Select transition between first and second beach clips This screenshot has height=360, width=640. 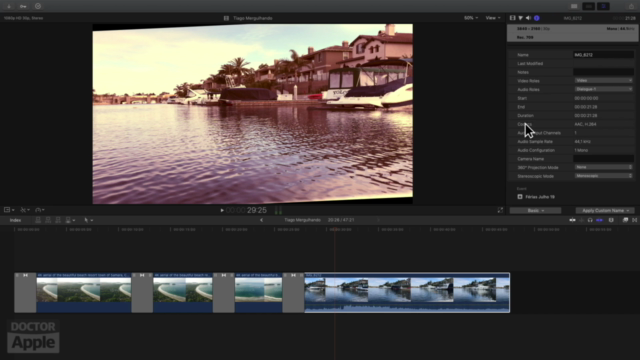[x=142, y=293]
